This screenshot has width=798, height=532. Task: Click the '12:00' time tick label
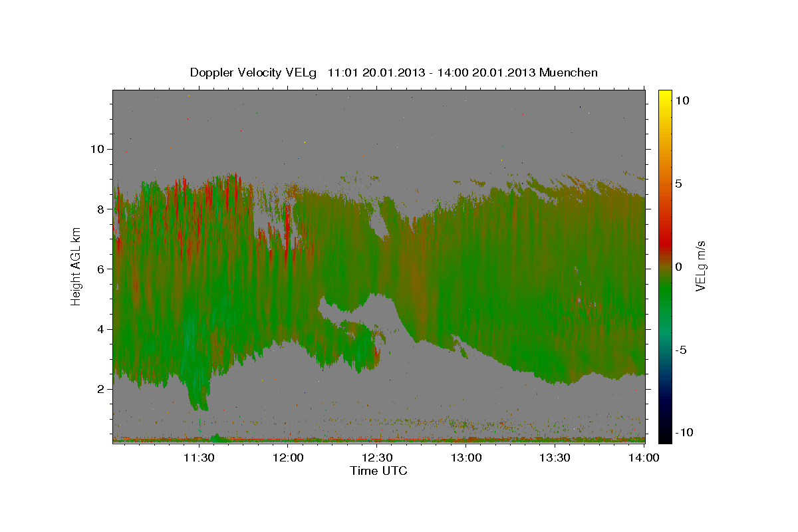point(288,458)
